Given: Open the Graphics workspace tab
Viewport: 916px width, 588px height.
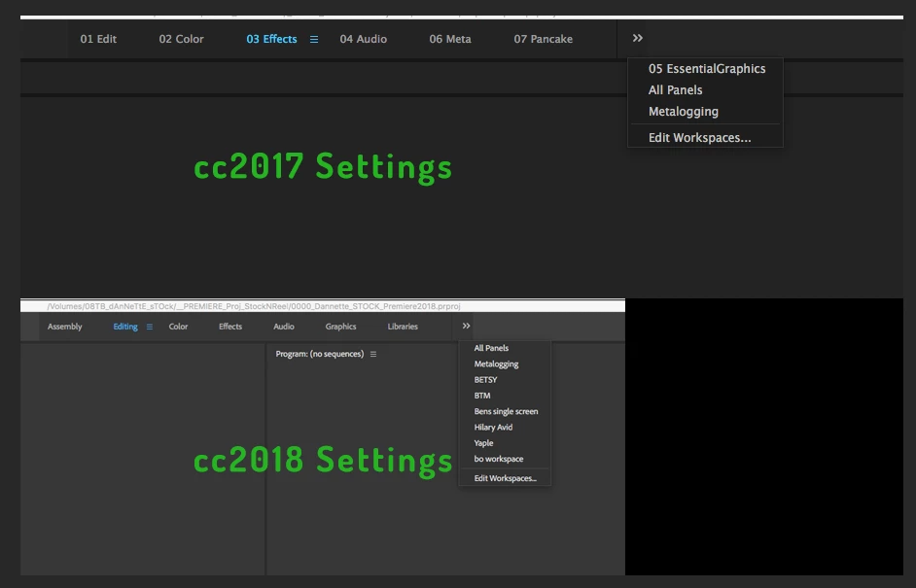Looking at the screenshot, I should (x=340, y=327).
